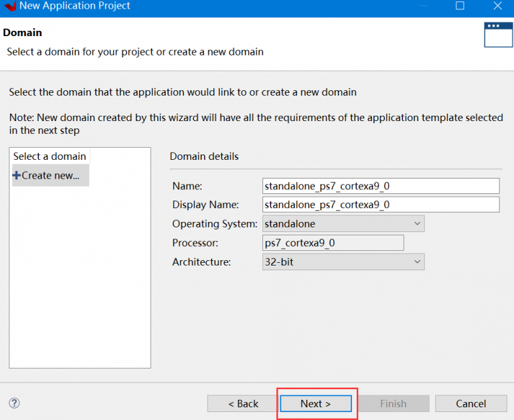The height and width of the screenshot is (420, 514).
Task: Click the Vitis logo in the title bar
Action: (x=9, y=6)
